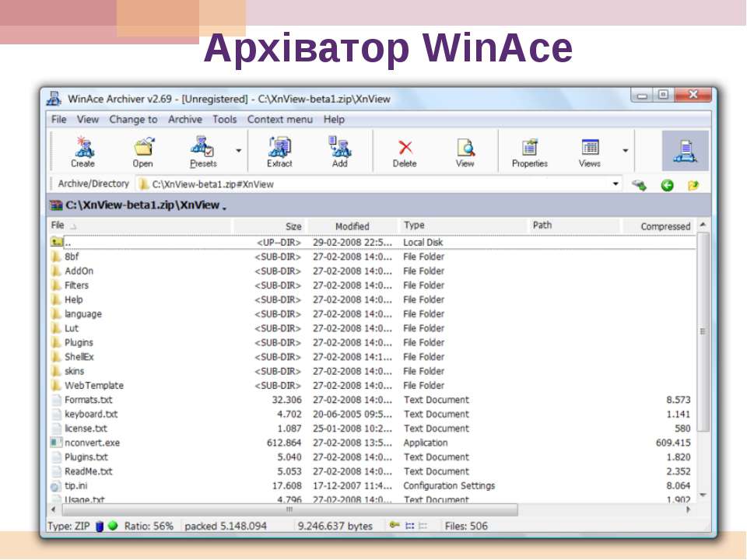Open the Archive/Directory path dropdown arrow
The height and width of the screenshot is (560, 747).
615,184
